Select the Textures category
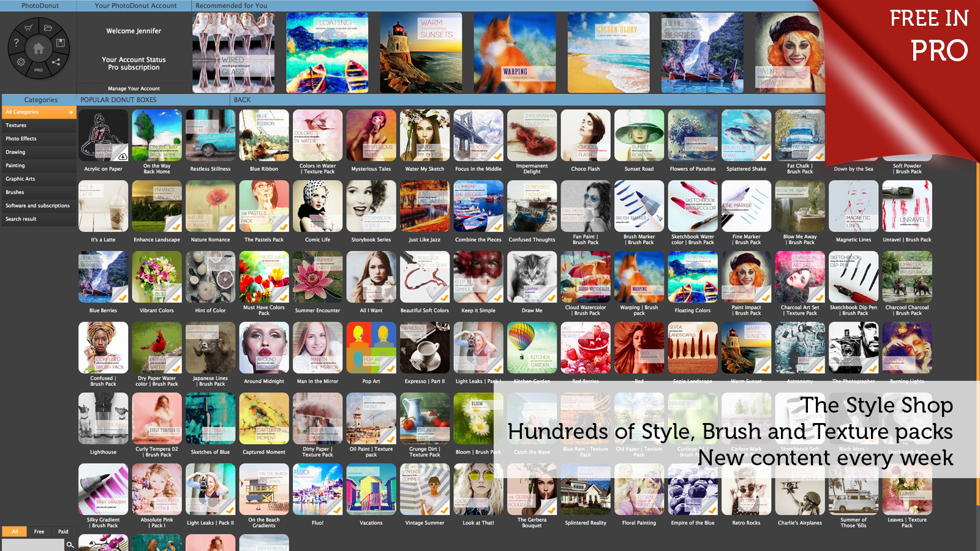 (17, 126)
